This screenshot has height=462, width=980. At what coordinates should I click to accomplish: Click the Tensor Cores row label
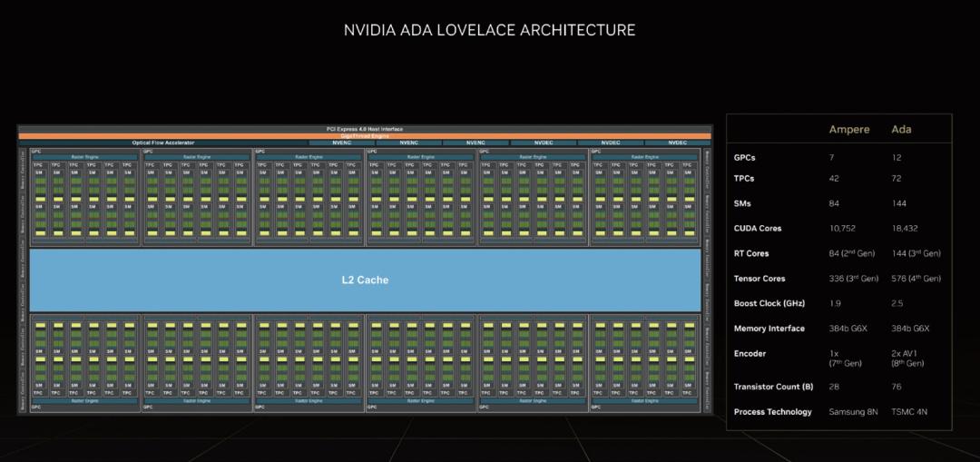(759, 279)
